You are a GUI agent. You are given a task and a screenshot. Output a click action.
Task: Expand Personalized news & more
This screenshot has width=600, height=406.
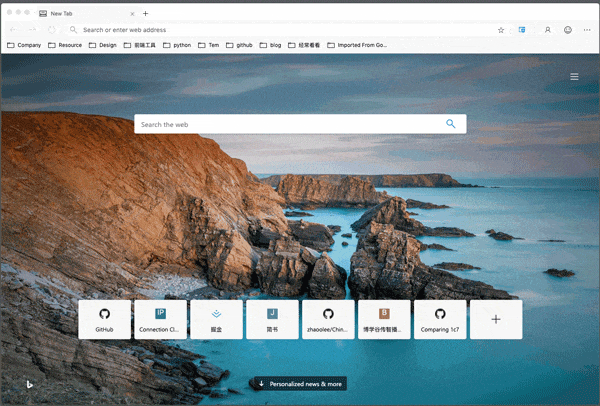[300, 384]
